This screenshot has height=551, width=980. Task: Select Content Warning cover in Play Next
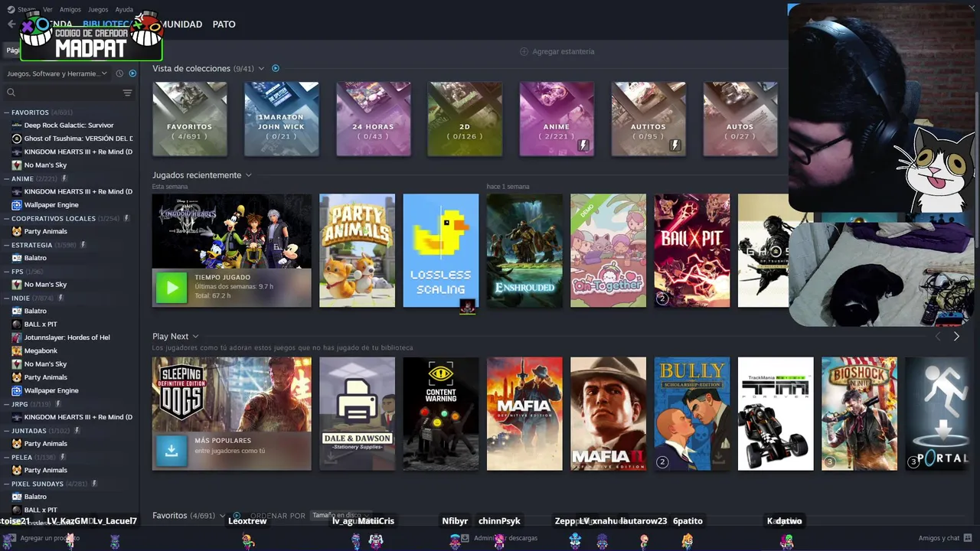pyautogui.click(x=441, y=413)
